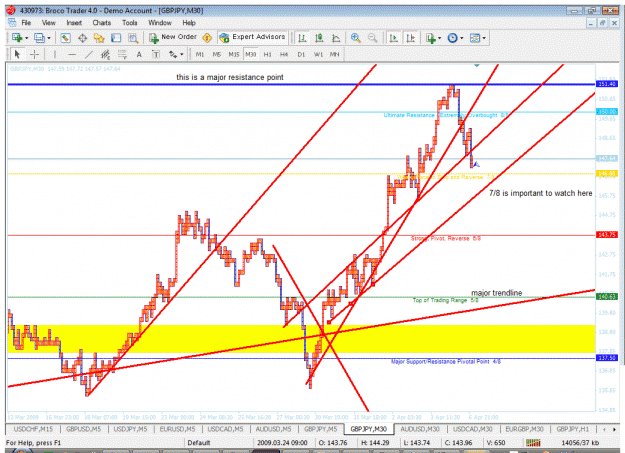The height and width of the screenshot is (453, 625).
Task: Switch to the EURGBP,M30 chart tab
Action: (x=524, y=429)
